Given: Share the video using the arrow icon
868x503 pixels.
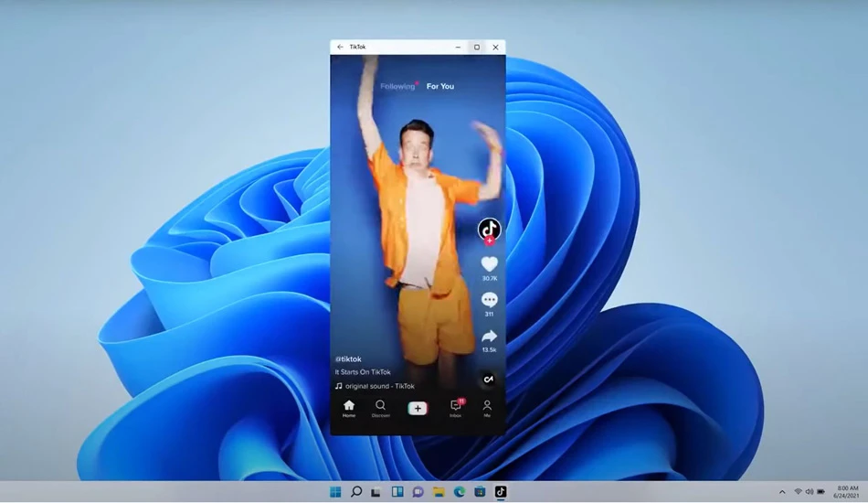Looking at the screenshot, I should click(489, 337).
